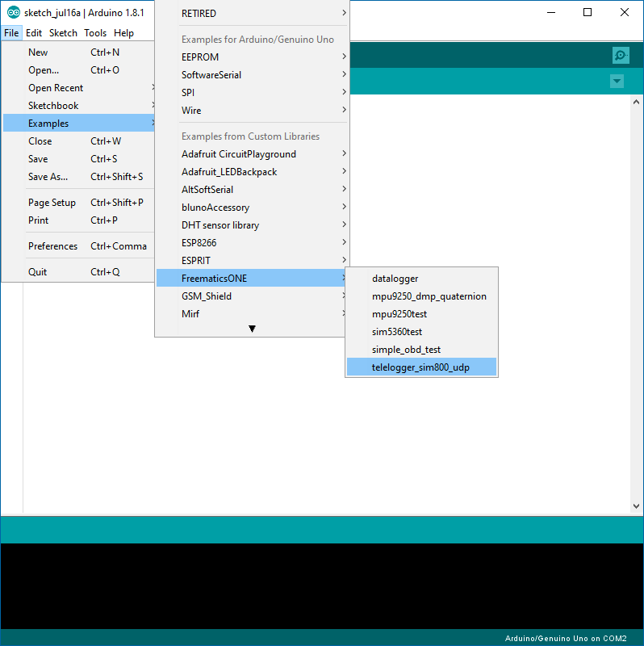Click the down arrow to show more examples
This screenshot has width=644, height=646.
tap(252, 329)
